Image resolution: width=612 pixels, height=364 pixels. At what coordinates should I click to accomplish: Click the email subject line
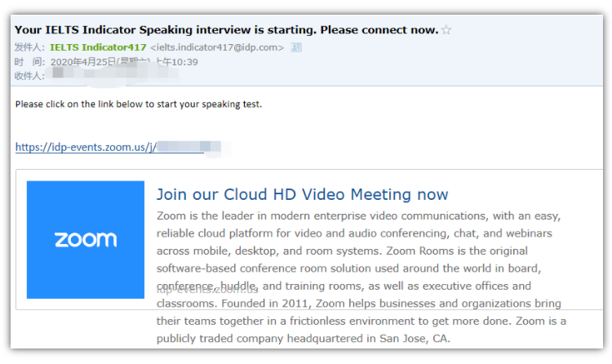tap(227, 29)
